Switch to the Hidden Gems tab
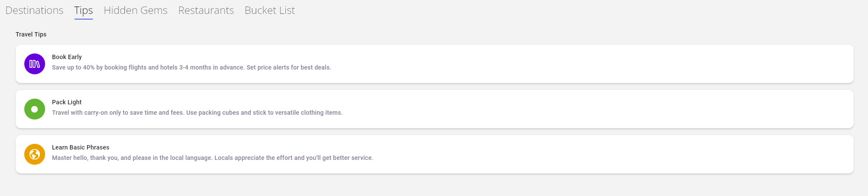 pos(135,10)
